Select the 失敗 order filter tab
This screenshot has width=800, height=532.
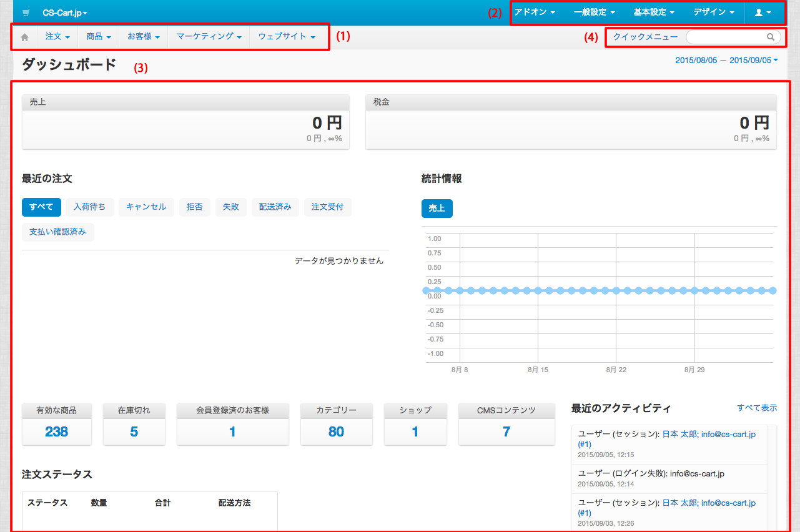tap(231, 207)
